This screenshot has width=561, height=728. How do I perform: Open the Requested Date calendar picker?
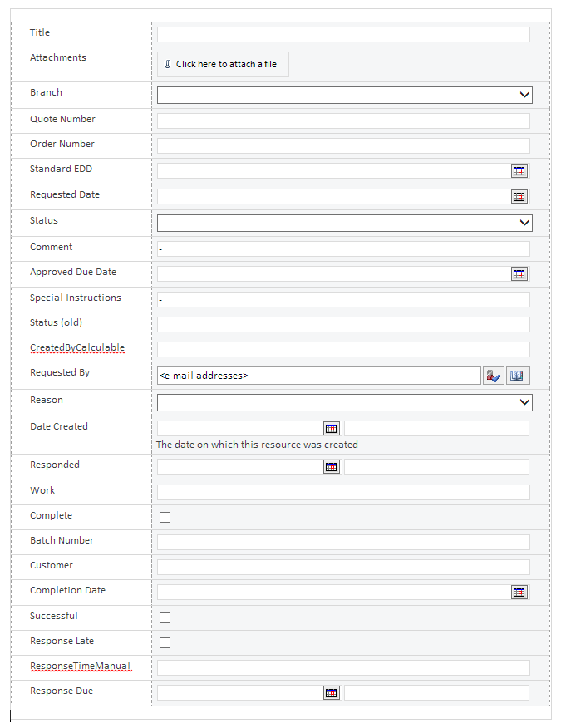pos(519,196)
